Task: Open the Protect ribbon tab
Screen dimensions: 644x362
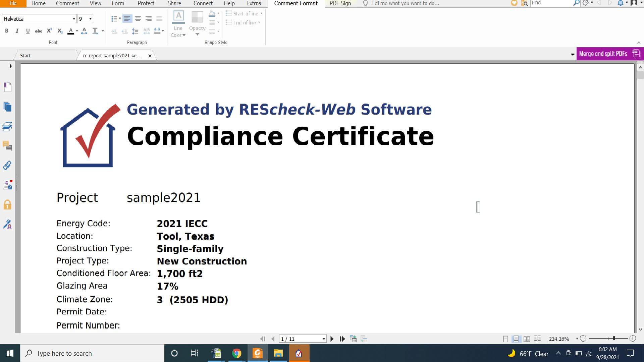Action: tap(146, 3)
